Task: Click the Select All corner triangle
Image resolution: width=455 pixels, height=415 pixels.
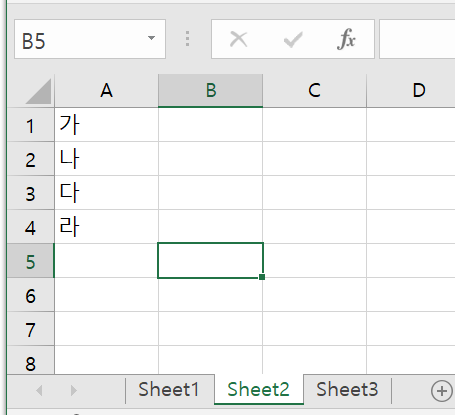Action: click(38, 91)
